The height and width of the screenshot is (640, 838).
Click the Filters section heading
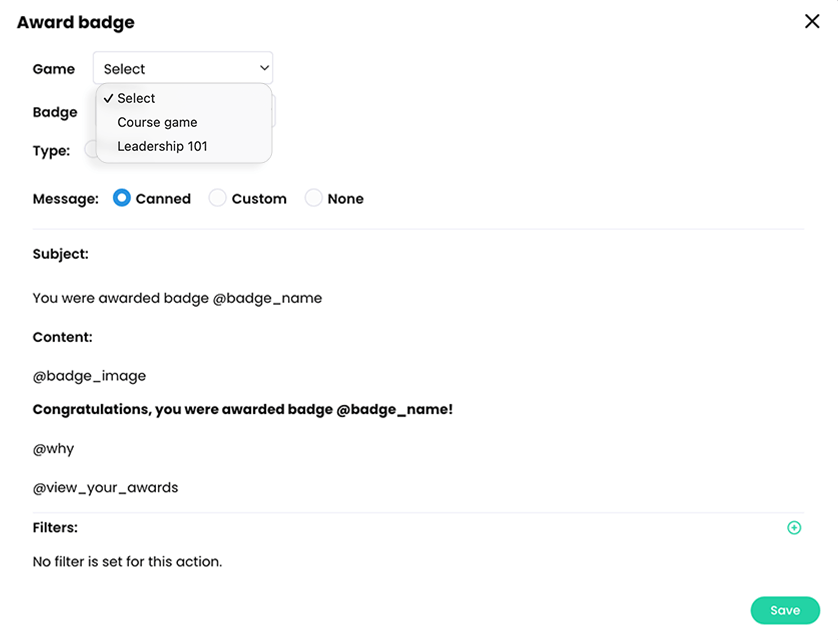coord(55,527)
